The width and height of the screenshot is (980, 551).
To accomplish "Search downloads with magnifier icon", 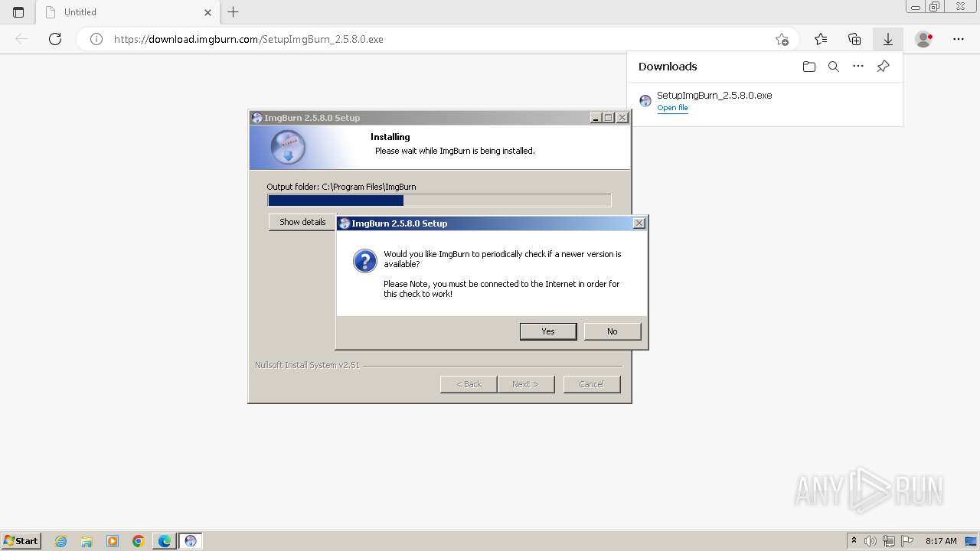I will 834,67.
